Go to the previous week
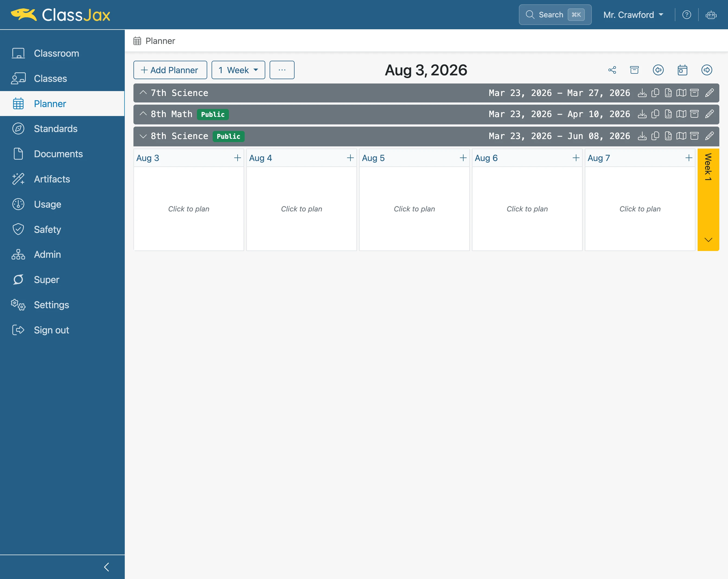 tap(658, 70)
